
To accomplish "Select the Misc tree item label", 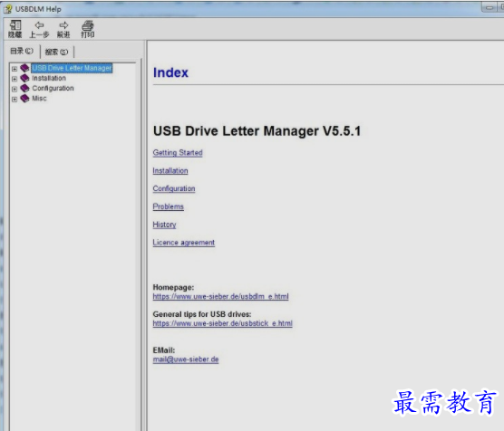I will tap(39, 99).
